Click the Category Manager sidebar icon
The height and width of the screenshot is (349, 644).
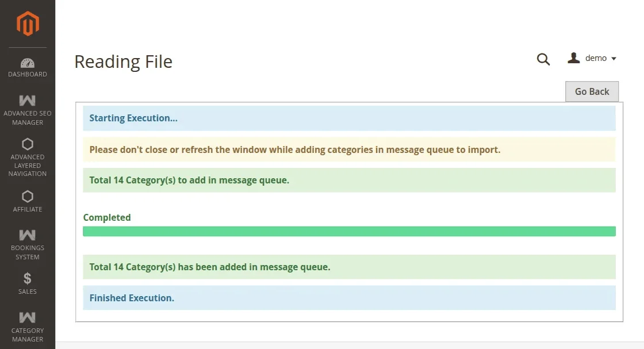[x=27, y=316]
